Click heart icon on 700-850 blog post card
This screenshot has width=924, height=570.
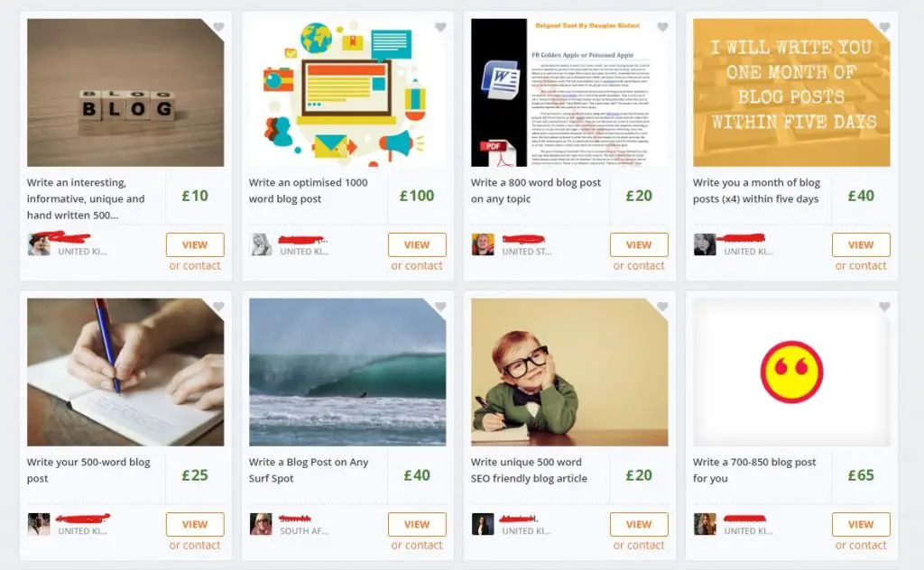884,307
